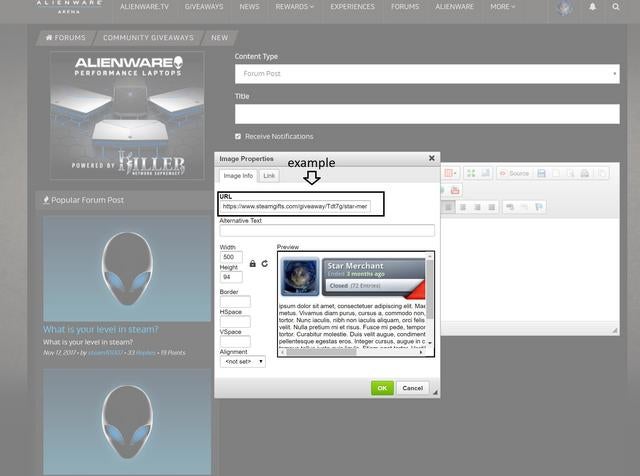Click the vertical scrollbar in Preview pane

[x=429, y=290]
